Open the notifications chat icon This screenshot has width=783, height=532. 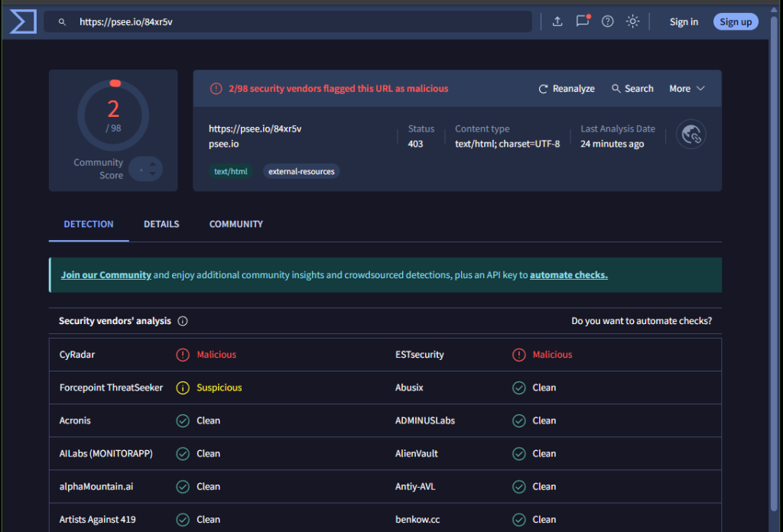click(x=582, y=21)
